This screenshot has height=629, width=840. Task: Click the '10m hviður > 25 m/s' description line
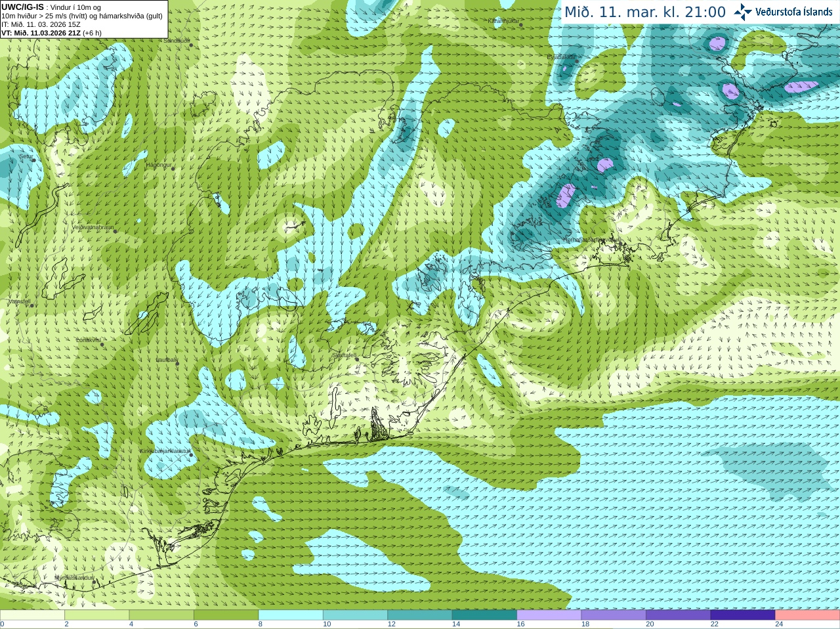(x=82, y=16)
